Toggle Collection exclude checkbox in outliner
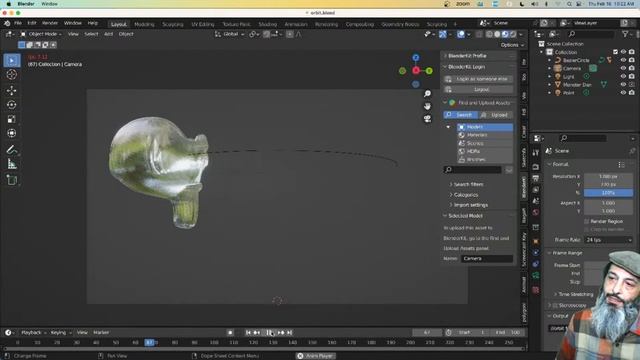The height and width of the screenshot is (360, 640). (616, 52)
